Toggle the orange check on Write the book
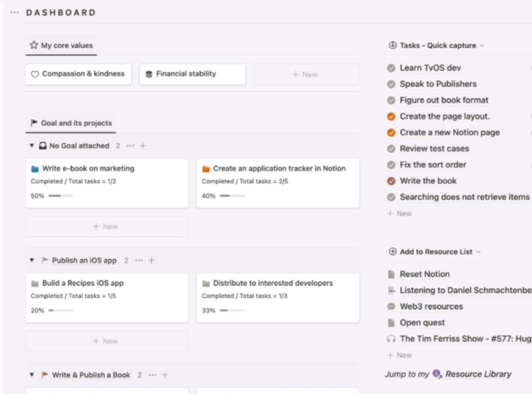Screen dimensions: 532x394 click(391, 181)
